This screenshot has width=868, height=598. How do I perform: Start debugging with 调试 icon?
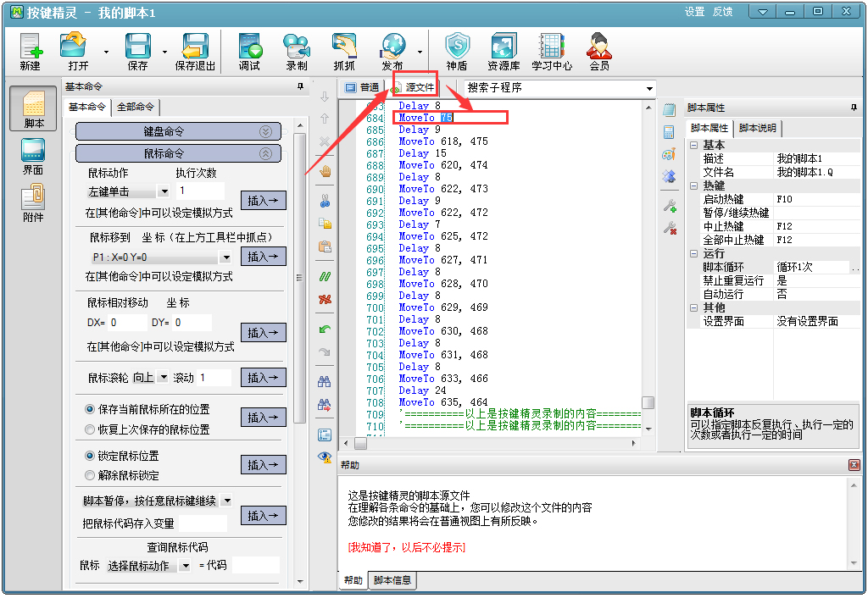pyautogui.click(x=250, y=52)
